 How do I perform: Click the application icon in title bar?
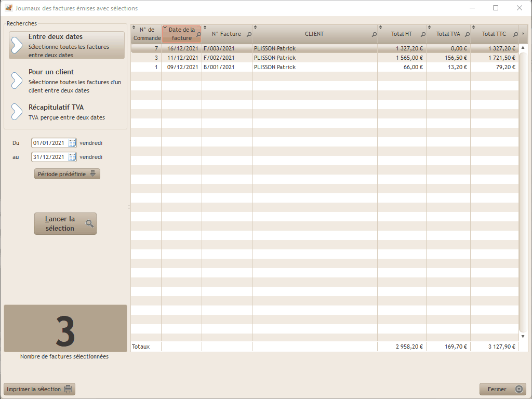click(x=9, y=8)
